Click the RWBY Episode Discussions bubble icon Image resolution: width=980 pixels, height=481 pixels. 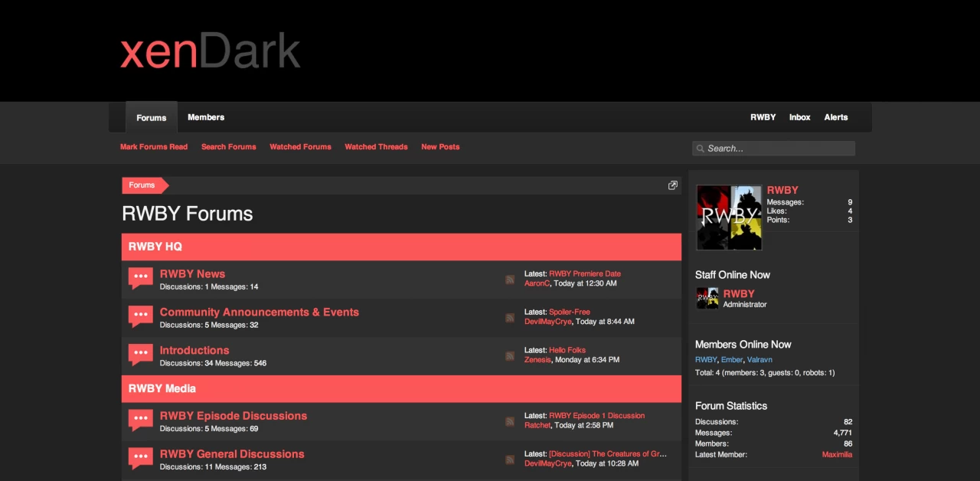[x=141, y=420]
